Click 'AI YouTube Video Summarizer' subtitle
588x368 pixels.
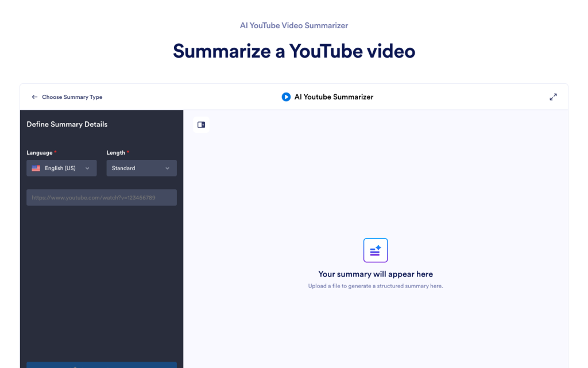(294, 25)
